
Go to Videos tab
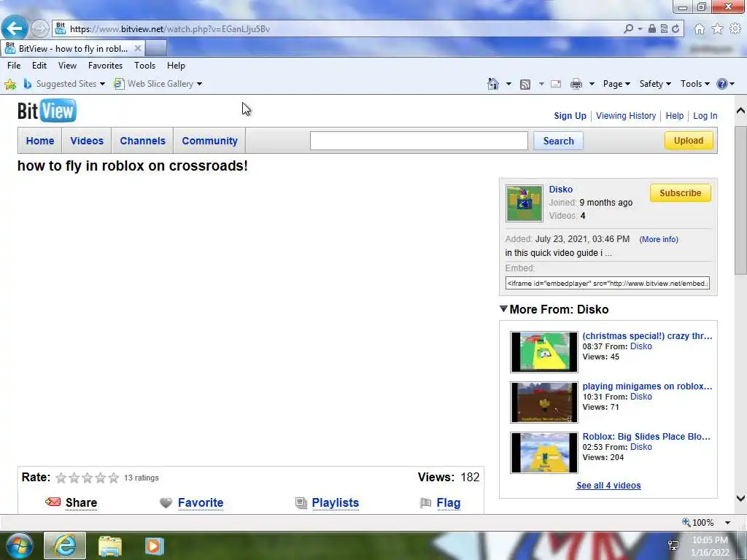pyautogui.click(x=87, y=141)
